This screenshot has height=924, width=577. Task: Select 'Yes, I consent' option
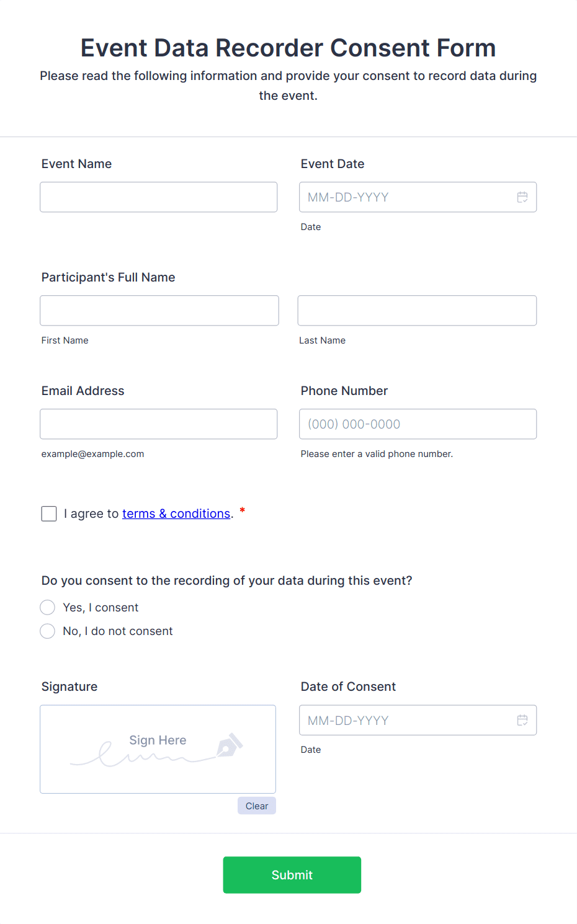pyautogui.click(x=47, y=607)
